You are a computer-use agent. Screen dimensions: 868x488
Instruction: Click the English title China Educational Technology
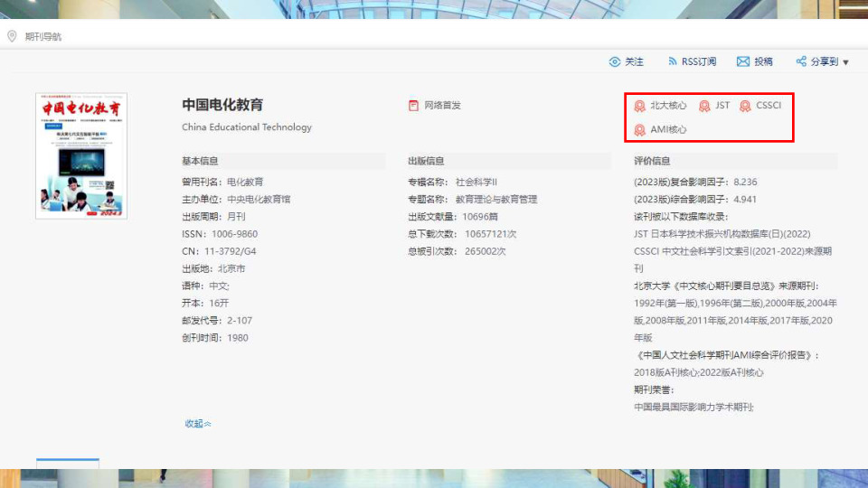(247, 127)
